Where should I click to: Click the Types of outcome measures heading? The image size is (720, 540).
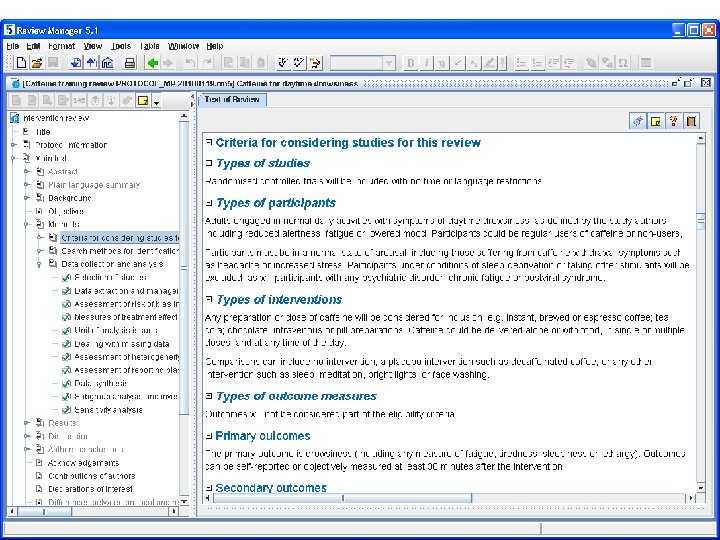[x=296, y=396]
